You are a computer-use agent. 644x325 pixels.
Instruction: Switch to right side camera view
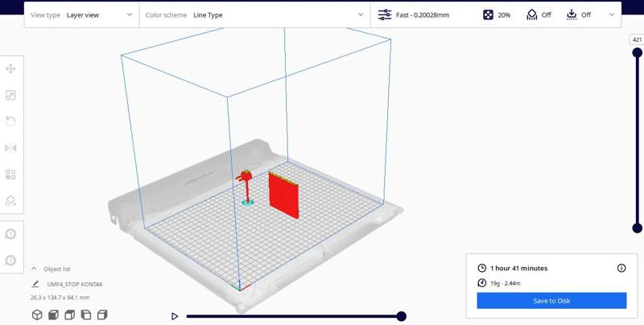pos(102,315)
